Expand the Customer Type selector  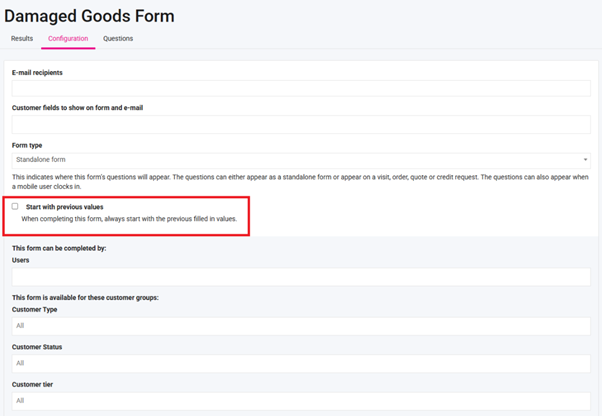[300, 326]
